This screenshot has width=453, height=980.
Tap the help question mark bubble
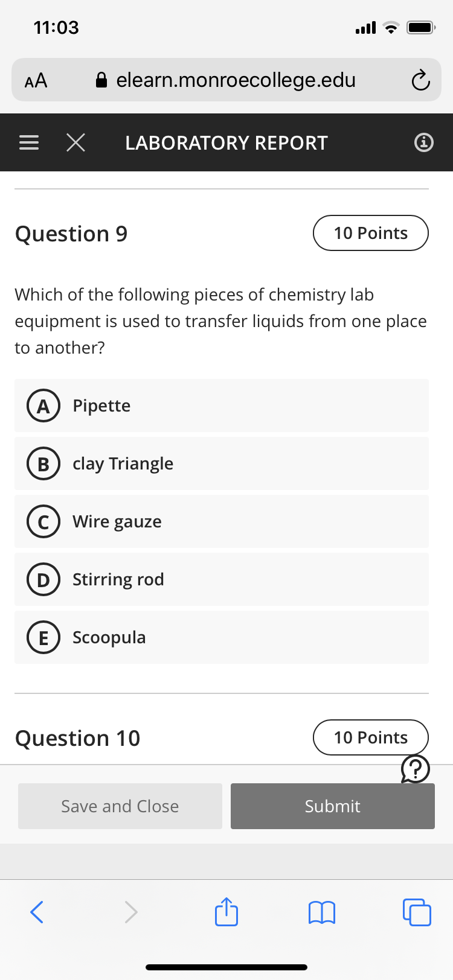(416, 769)
